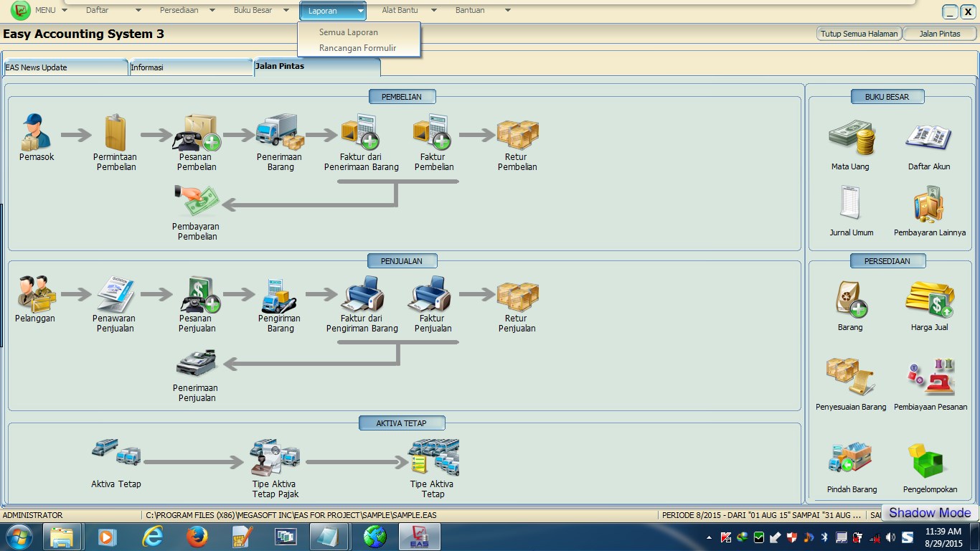Click the green EAS logo icon

[x=21, y=11]
